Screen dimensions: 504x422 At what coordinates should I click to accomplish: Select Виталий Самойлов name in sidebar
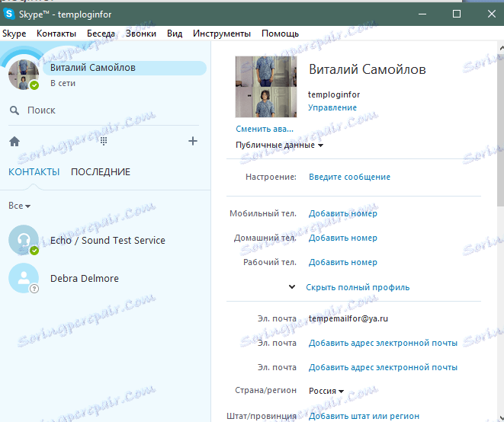tap(92, 68)
